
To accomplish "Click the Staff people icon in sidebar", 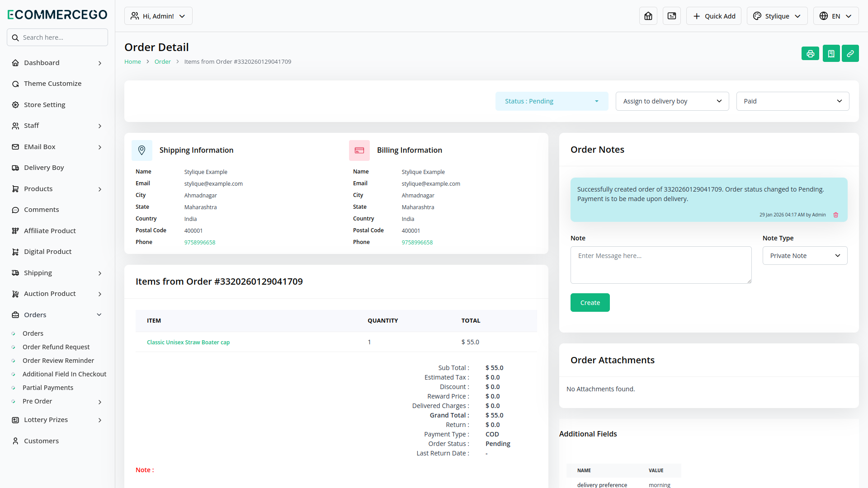I will 15,126.
